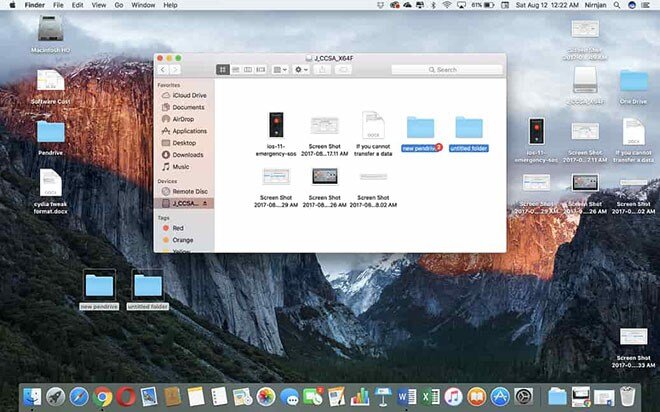Eject the J_CCSA drive in sidebar
Image resolution: width=660 pixels, height=412 pixels.
pos(205,203)
